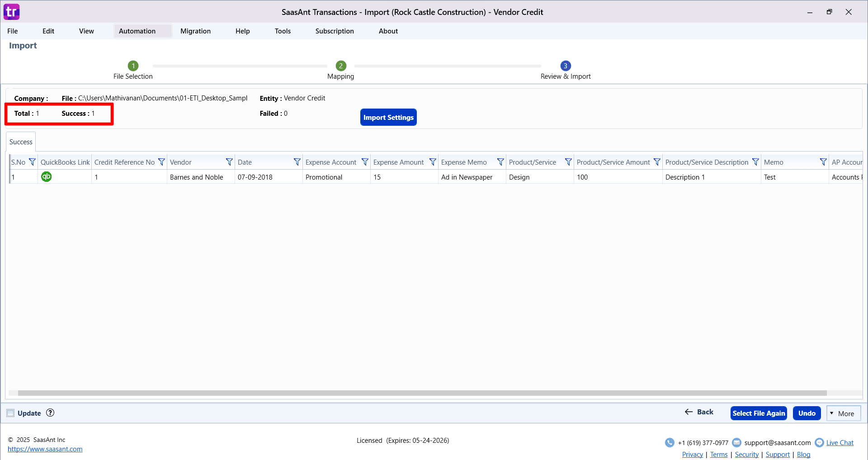Click the Import Settings button

(x=388, y=117)
